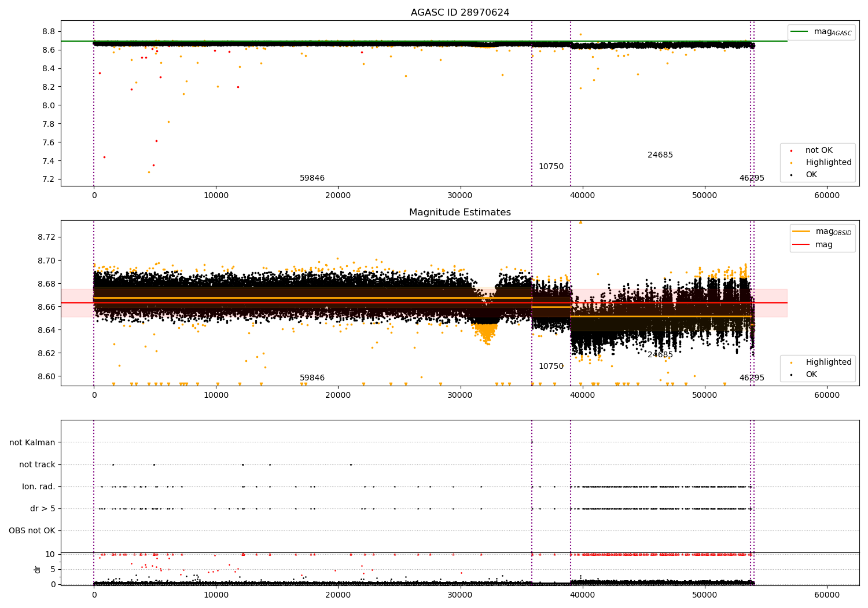The image size is (868, 608).
Task: Click the y-axis tick 8.66 in the middle plot
Action: point(46,307)
